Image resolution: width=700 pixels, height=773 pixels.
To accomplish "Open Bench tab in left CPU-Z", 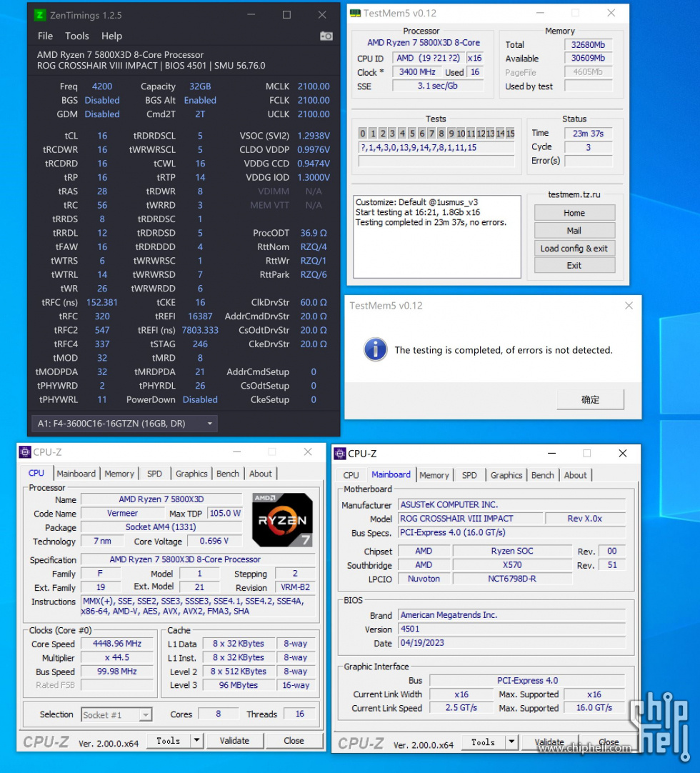I will click(x=228, y=474).
